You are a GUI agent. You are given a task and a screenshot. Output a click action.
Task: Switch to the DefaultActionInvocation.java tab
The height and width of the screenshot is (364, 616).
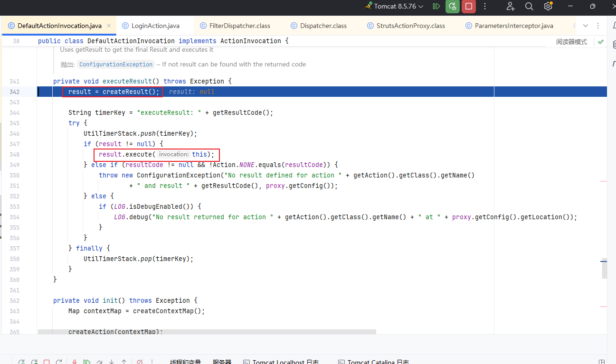[59, 26]
